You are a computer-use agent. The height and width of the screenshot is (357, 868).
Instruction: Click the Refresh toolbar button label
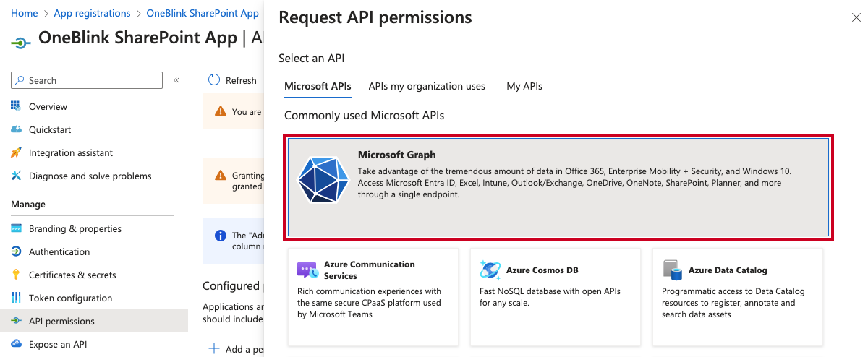(241, 80)
